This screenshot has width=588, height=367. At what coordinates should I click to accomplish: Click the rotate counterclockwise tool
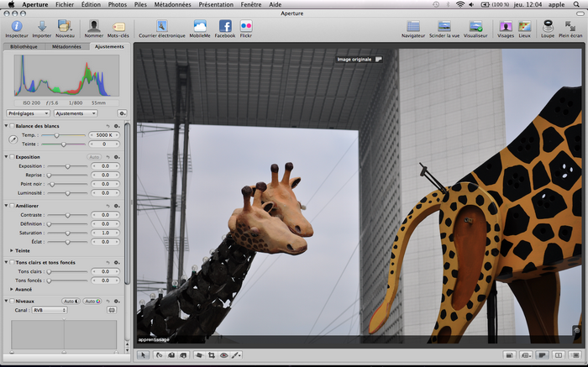tap(160, 355)
